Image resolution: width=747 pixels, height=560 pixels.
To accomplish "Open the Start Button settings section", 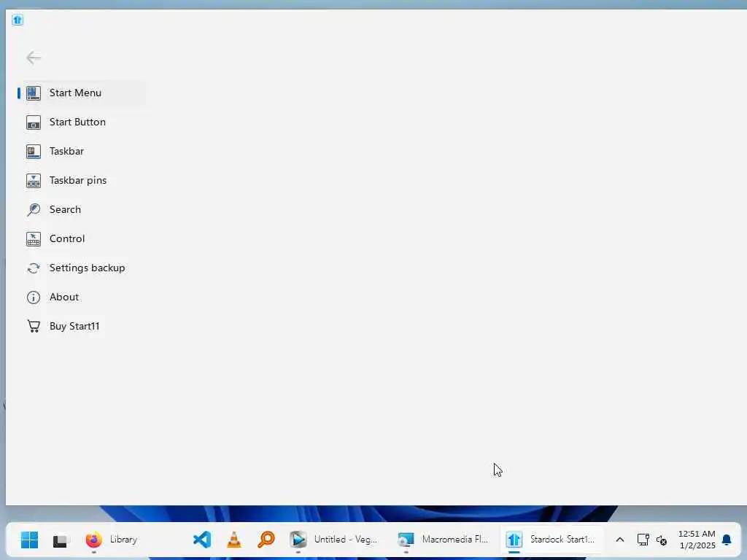I will [82, 122].
